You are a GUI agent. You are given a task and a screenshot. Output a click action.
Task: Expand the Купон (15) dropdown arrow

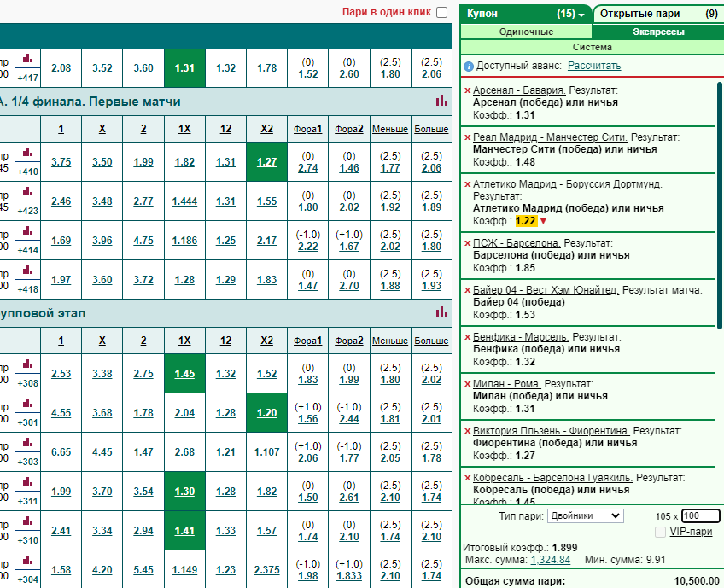(581, 15)
